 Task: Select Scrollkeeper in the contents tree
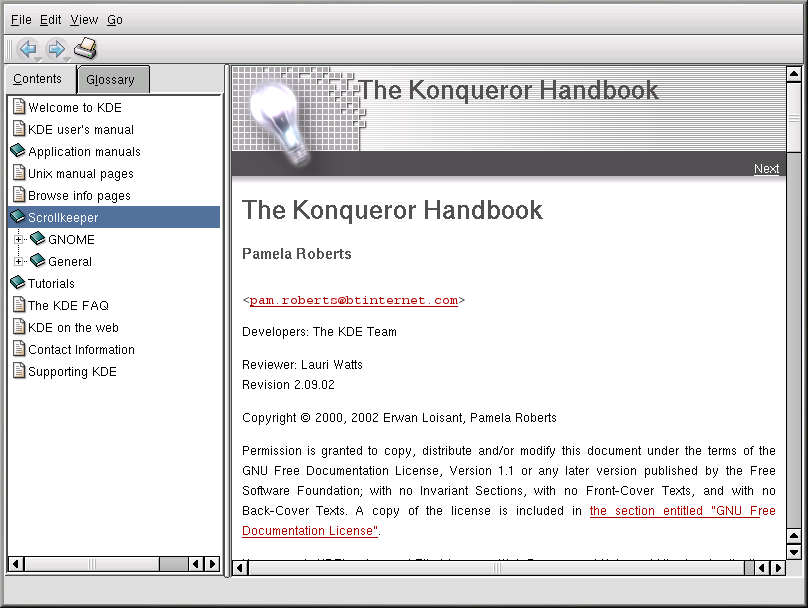click(62, 217)
